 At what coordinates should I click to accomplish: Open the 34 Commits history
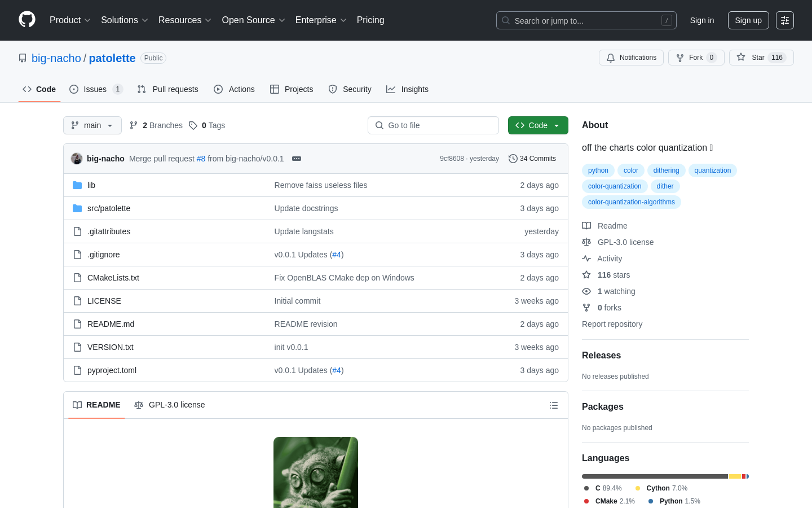point(532,159)
